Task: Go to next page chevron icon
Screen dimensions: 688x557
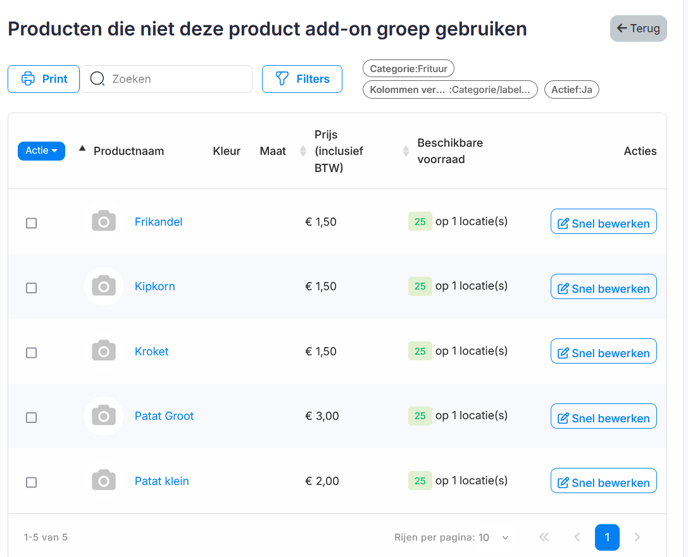Action: (x=637, y=537)
